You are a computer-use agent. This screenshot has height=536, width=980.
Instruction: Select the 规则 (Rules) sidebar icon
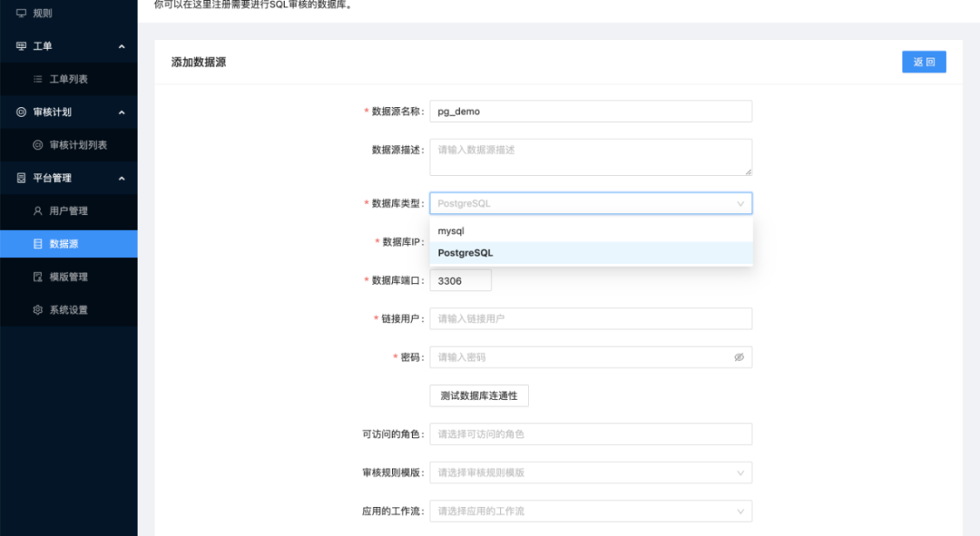[x=20, y=13]
